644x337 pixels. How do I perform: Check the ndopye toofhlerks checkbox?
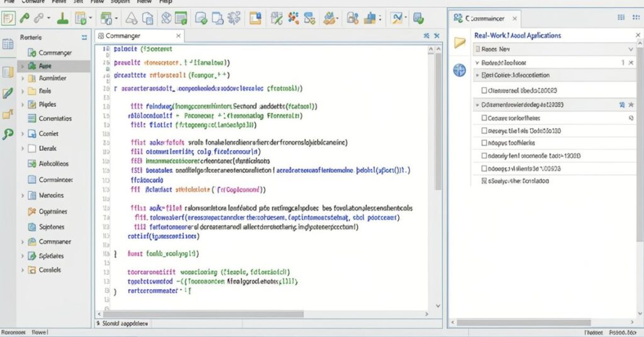484,143
